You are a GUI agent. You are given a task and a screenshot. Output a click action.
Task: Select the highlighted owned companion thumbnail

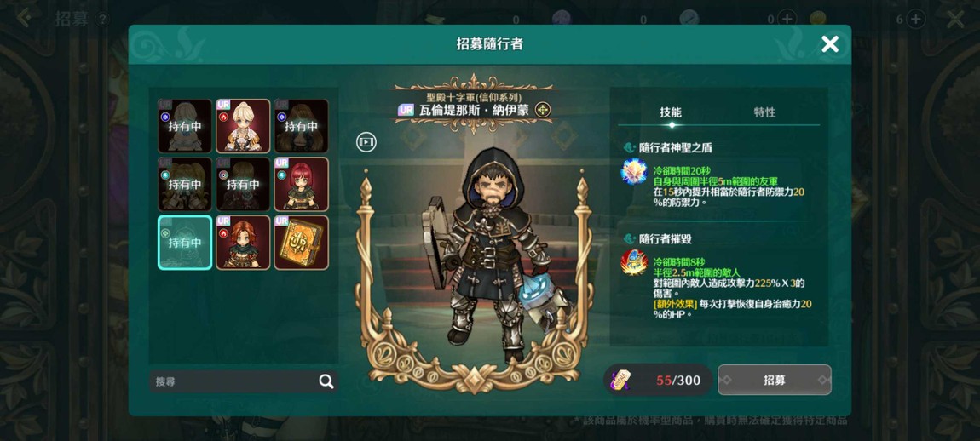(x=185, y=243)
